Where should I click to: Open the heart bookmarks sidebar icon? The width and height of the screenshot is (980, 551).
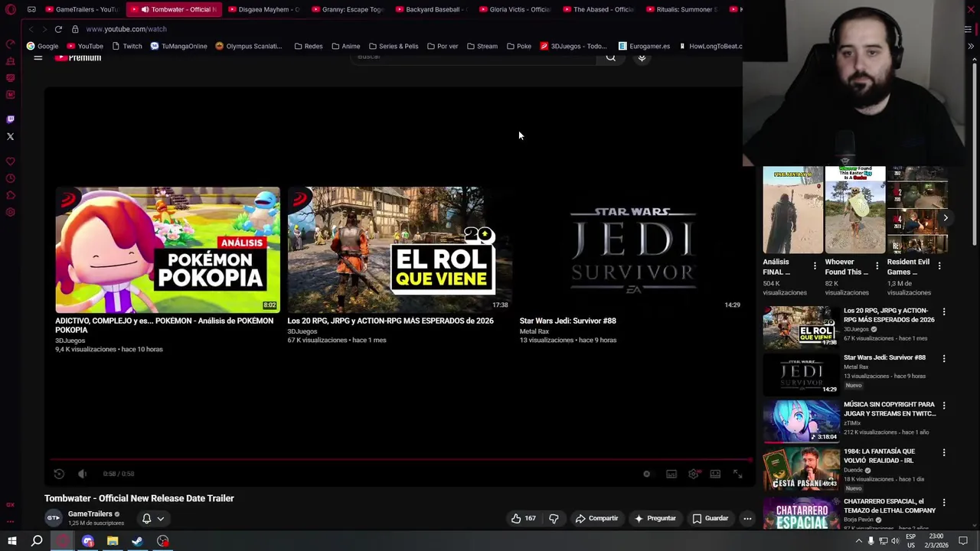pos(10,161)
